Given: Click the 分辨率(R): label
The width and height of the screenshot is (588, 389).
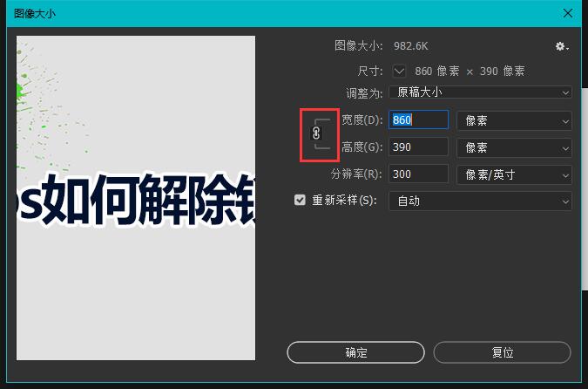Looking at the screenshot, I should point(356,174).
